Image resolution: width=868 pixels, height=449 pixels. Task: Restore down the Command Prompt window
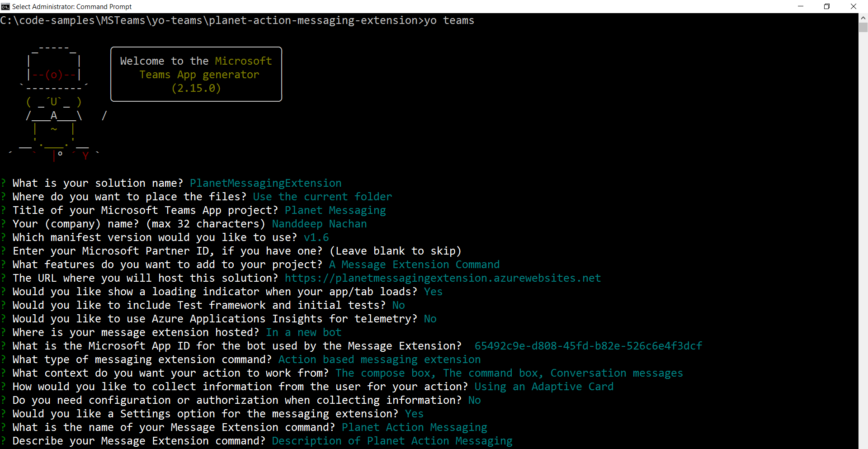(x=827, y=6)
